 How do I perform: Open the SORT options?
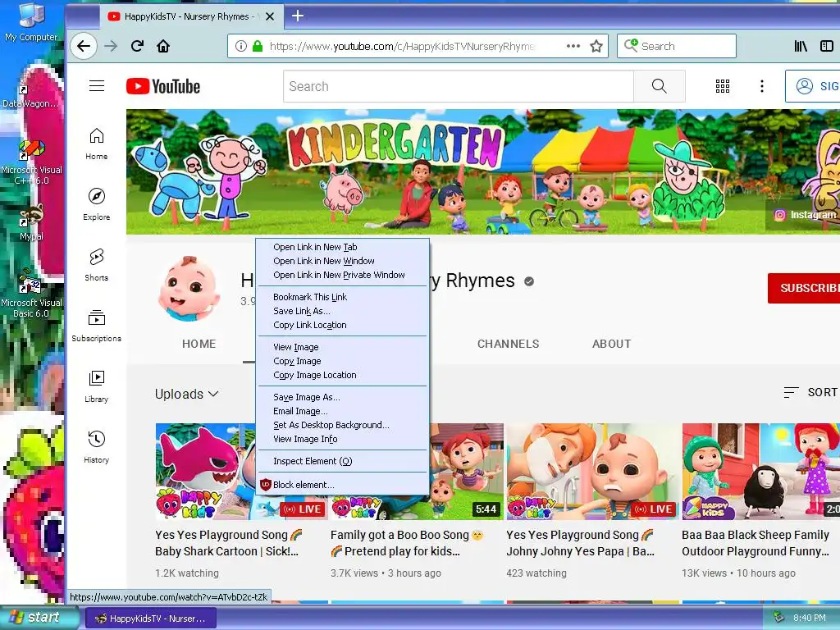(x=810, y=392)
